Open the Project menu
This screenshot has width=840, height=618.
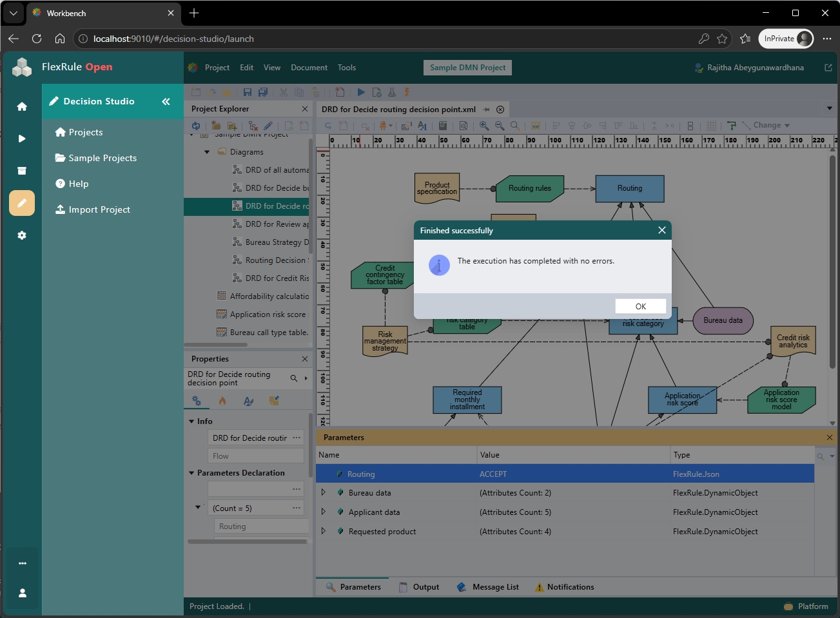(217, 68)
